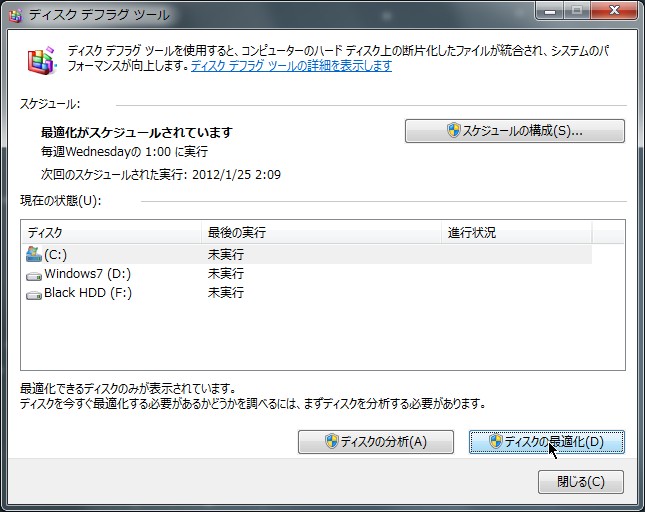Click the Windows7 (D:) drive icon
Screen dimensions: 645x512
click(34, 274)
